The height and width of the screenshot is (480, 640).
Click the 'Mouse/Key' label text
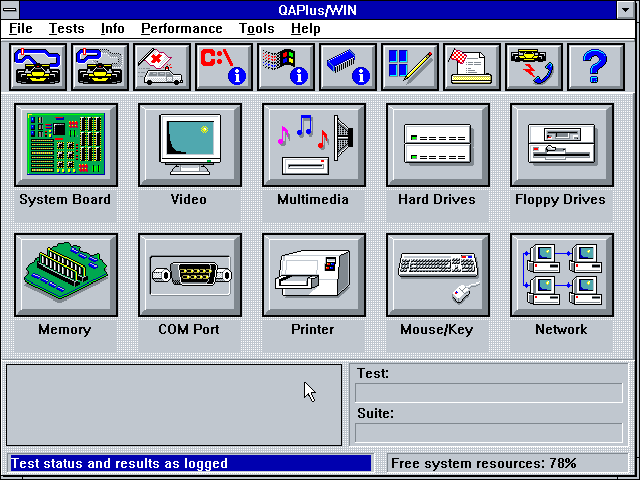[x=437, y=330]
